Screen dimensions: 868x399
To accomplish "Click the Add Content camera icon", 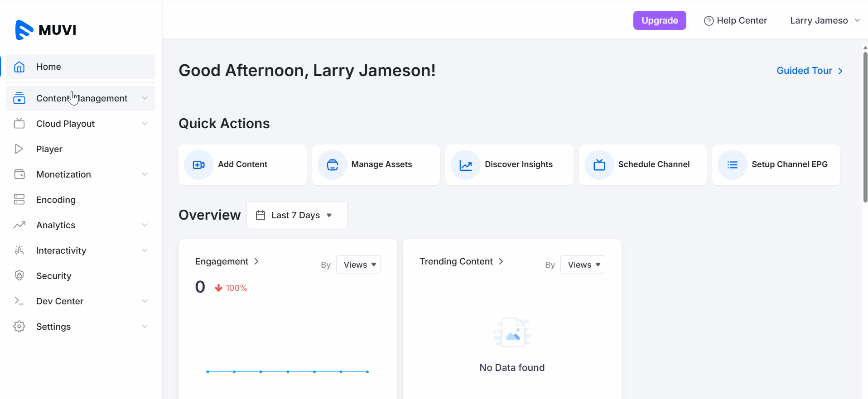I will tap(198, 165).
